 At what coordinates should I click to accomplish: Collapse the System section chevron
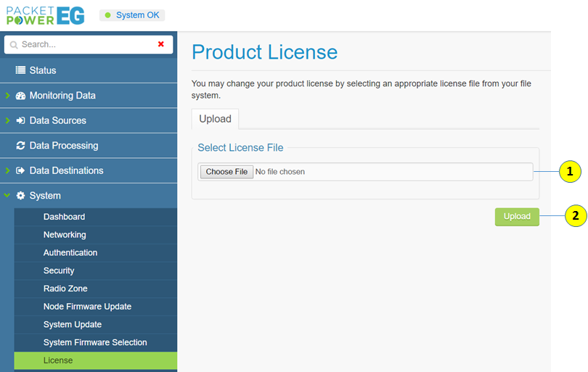tap(7, 196)
